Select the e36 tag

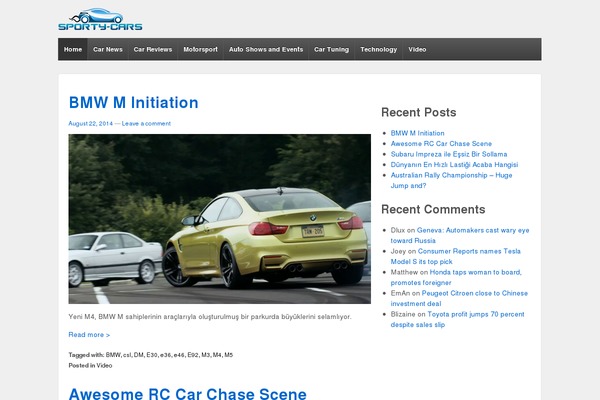pos(165,355)
